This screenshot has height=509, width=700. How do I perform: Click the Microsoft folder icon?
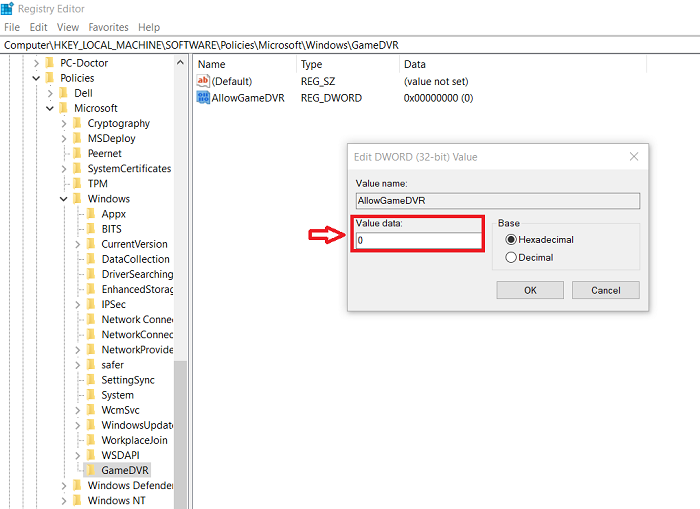64,108
